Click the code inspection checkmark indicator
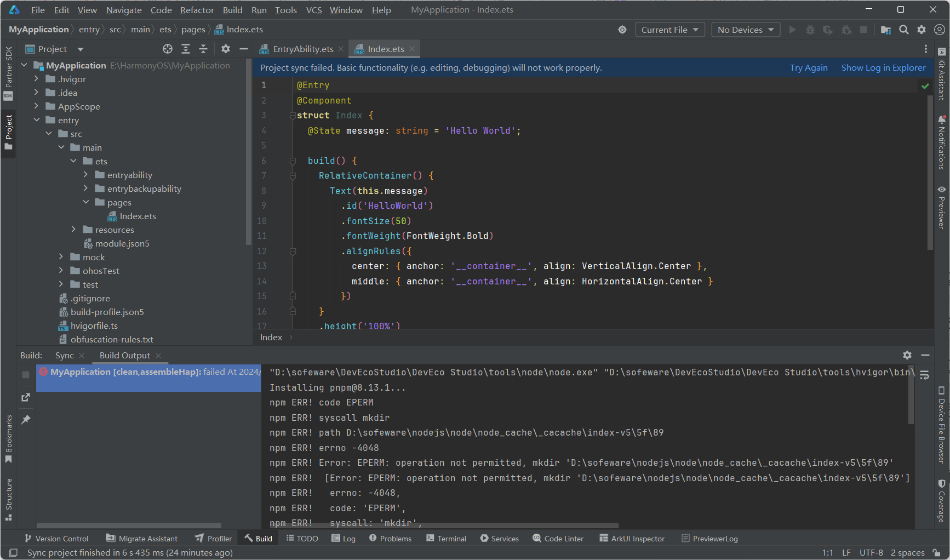Screen dimensions: 950x560 tap(925, 86)
